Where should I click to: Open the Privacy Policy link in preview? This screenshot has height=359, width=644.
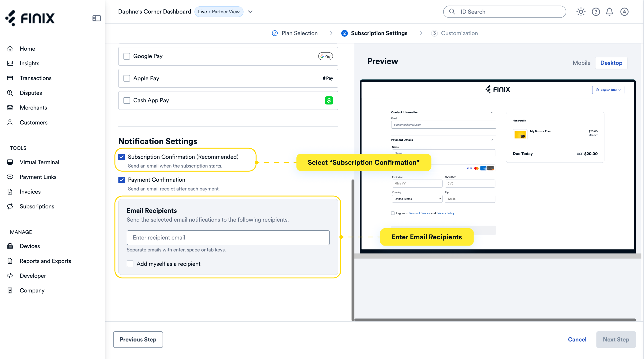445,213
